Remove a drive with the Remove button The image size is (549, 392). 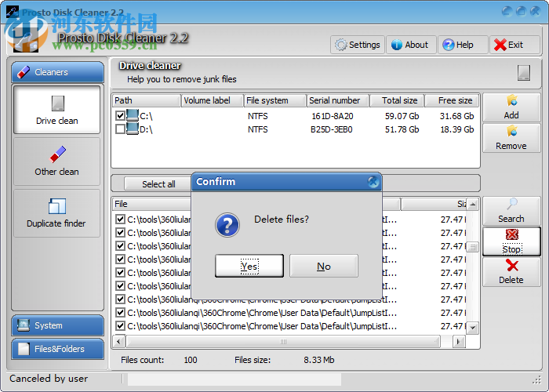511,138
